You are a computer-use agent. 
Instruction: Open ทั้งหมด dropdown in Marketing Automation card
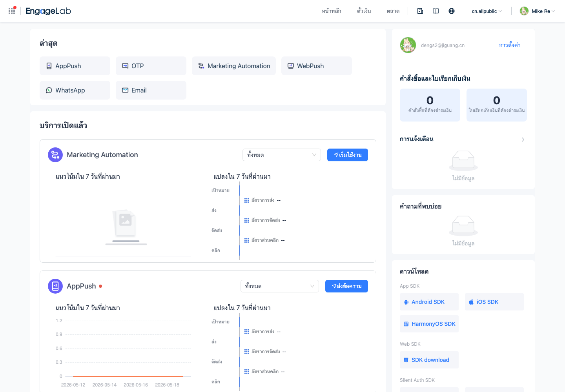click(x=282, y=155)
